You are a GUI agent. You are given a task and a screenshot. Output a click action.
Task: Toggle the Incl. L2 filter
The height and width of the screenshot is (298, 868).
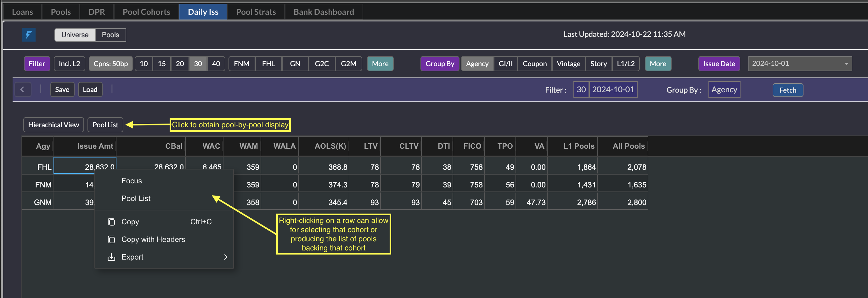click(x=70, y=64)
